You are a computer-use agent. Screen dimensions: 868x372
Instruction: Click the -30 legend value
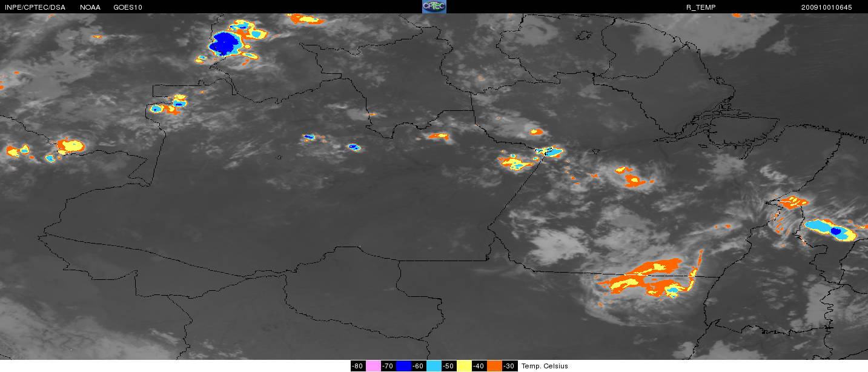509,366
